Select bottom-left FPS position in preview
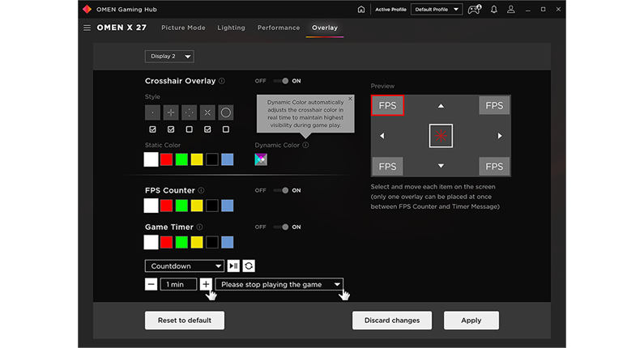Screen dimensions: 644x348 387,166
